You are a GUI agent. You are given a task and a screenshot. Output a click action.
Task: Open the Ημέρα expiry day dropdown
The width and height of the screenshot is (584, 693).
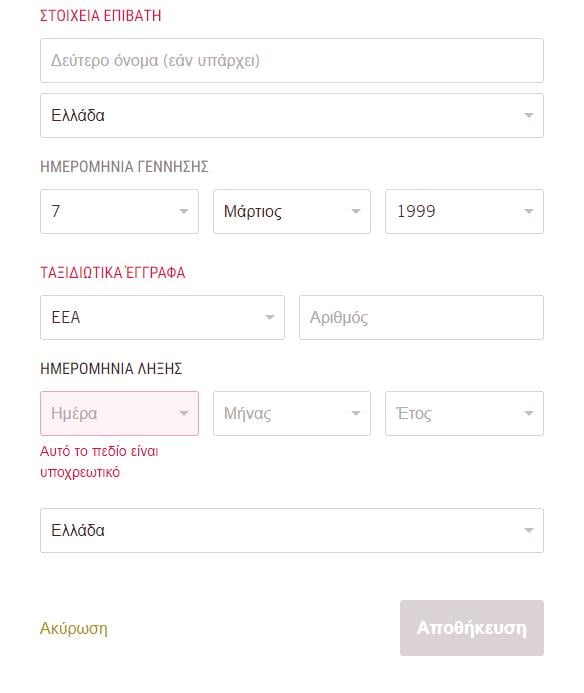tap(119, 413)
